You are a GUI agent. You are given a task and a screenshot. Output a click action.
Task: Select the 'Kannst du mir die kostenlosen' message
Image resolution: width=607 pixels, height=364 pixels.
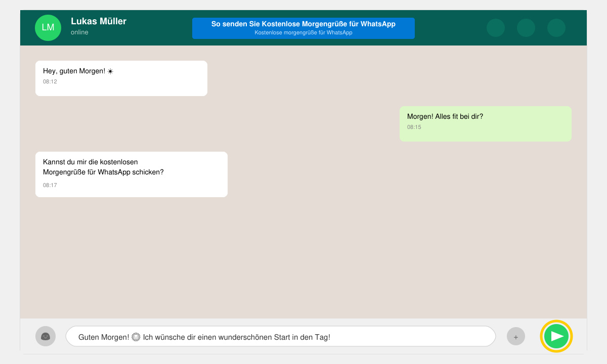132,174
